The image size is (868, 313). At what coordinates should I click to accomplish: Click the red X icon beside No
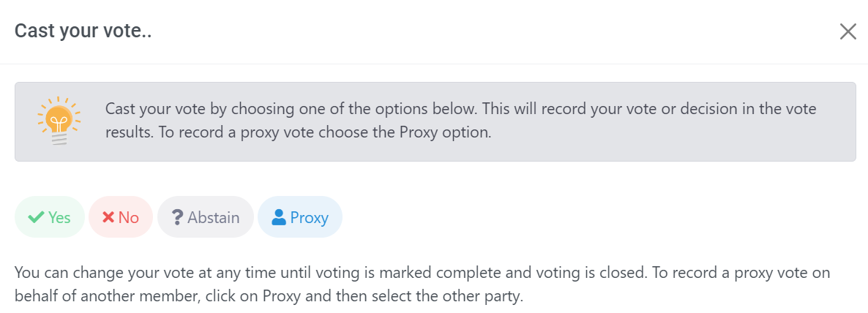(x=108, y=217)
